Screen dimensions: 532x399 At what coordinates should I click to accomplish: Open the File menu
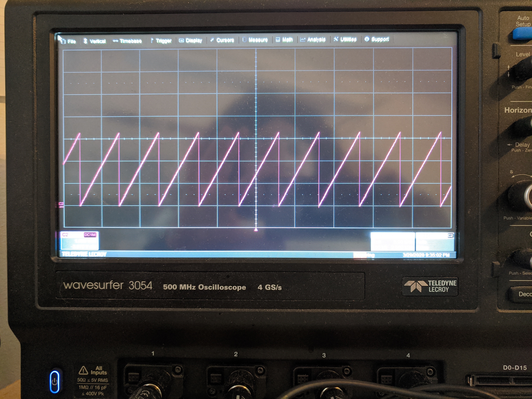69,41
